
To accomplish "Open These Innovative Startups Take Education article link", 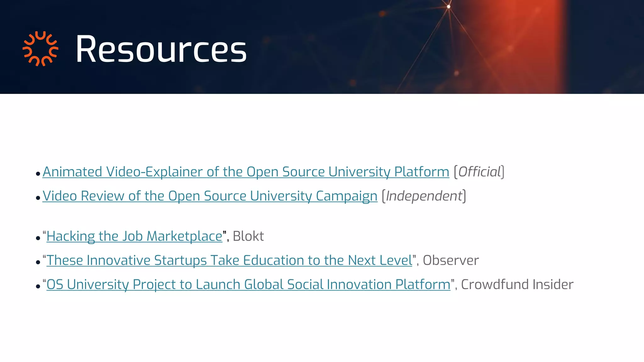I will [x=229, y=261].
